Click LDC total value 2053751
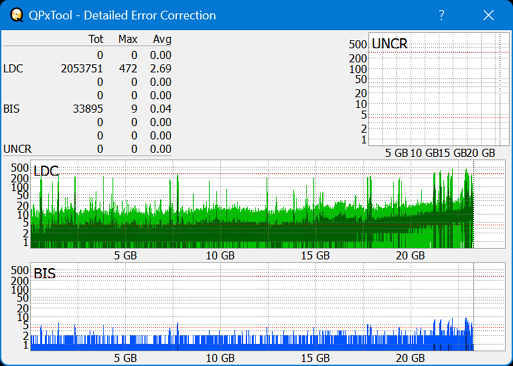Screen dimensions: 513x366 pos(82,69)
